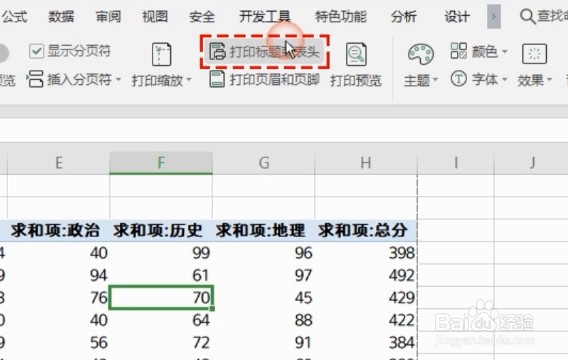Screen dimensions: 568x360
Task: Select column E header
Action: tap(59, 163)
